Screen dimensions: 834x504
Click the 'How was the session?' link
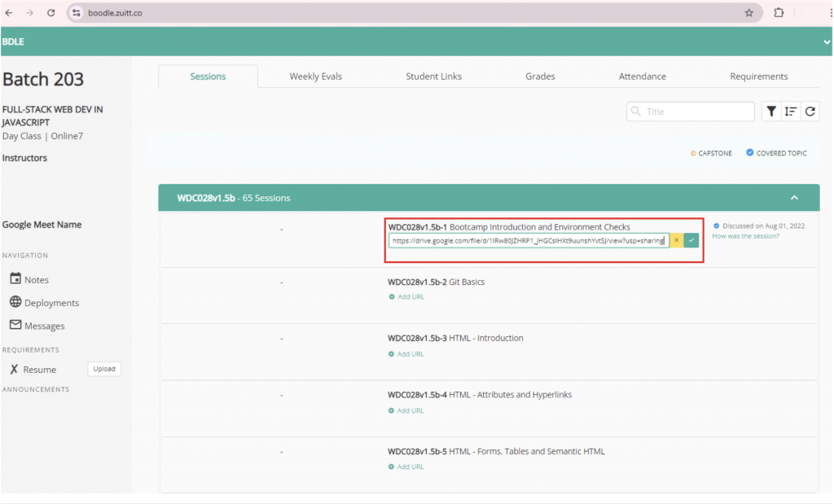click(745, 236)
